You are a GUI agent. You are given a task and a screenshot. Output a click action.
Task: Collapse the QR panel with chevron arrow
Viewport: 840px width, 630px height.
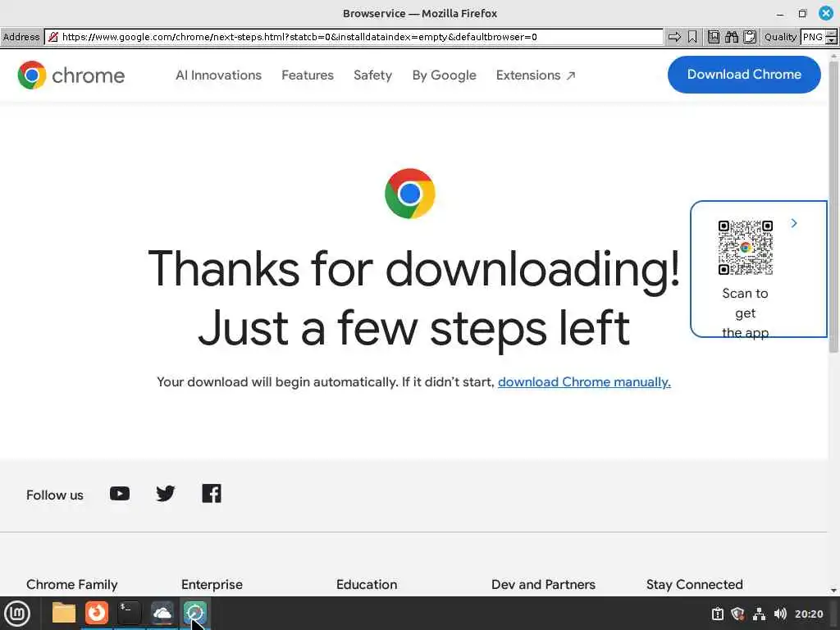click(x=794, y=223)
